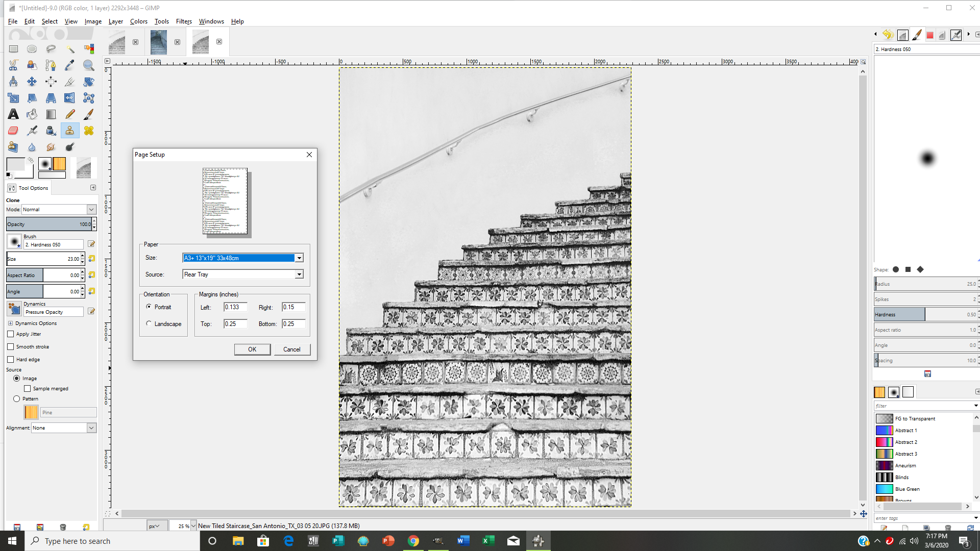Open the File menu
The width and height of the screenshot is (980, 551).
coord(13,21)
